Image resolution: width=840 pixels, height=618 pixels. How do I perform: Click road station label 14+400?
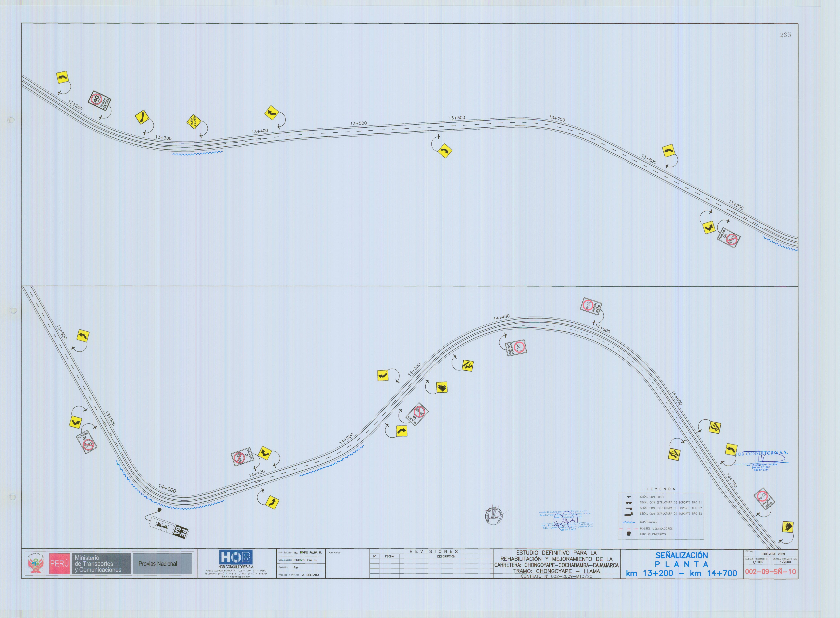click(501, 317)
